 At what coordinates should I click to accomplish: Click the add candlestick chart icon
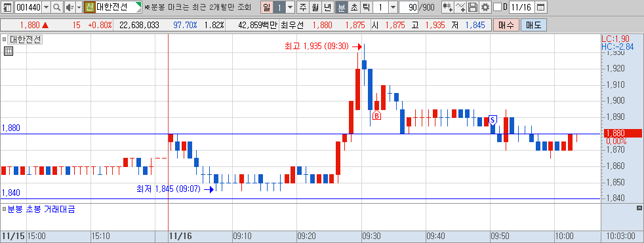pyautogui.click(x=448, y=7)
